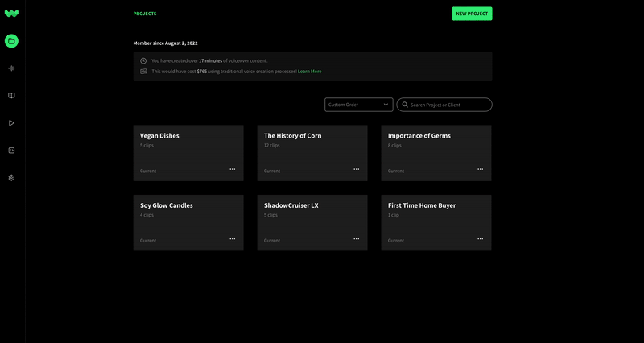Open options menu for First Time Home Buyer

[x=480, y=238]
